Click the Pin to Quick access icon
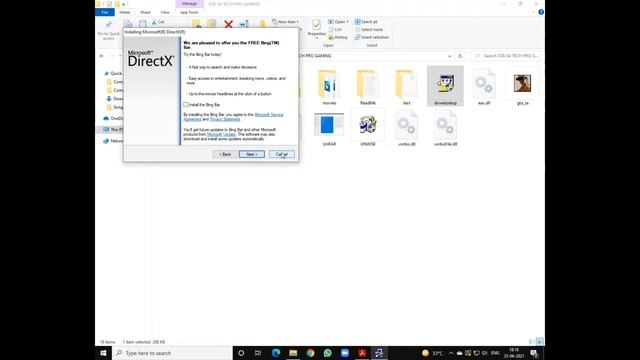 [108, 26]
